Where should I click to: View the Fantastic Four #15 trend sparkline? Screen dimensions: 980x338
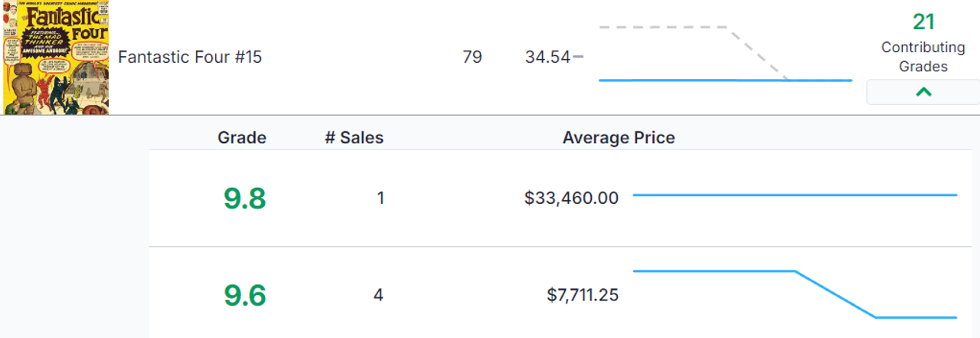click(x=725, y=53)
